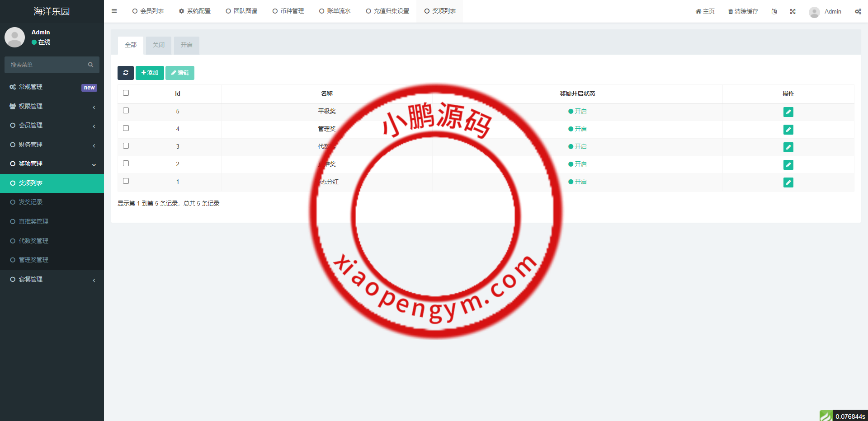The image size is (868, 421).
Task: Collapse the 奖项管理 sidebar menu
Action: pos(52,164)
